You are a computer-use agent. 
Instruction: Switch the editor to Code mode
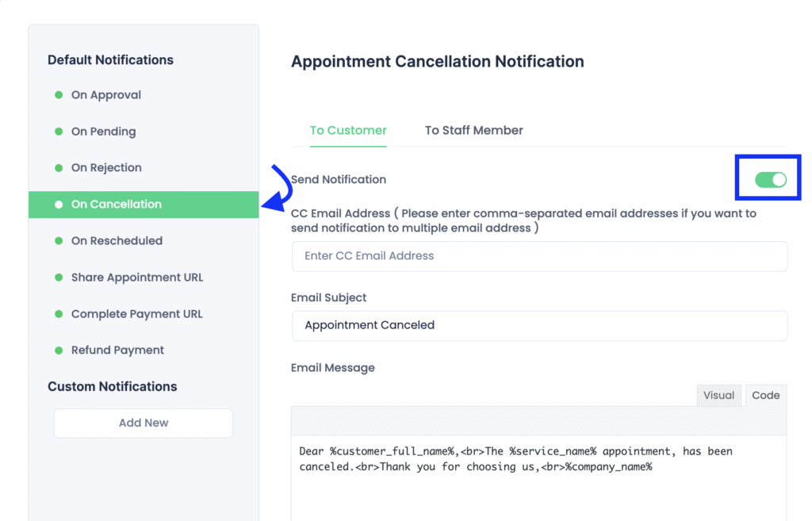pyautogui.click(x=766, y=396)
